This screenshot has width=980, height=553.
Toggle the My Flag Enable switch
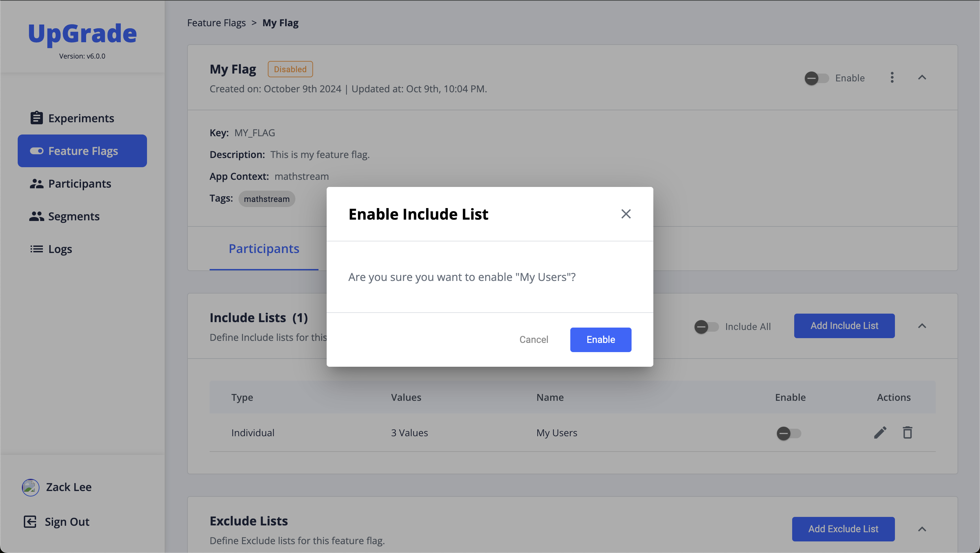coord(816,78)
